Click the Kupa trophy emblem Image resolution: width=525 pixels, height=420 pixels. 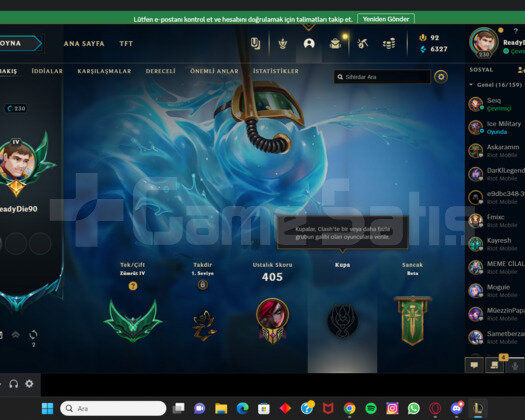tap(342, 321)
